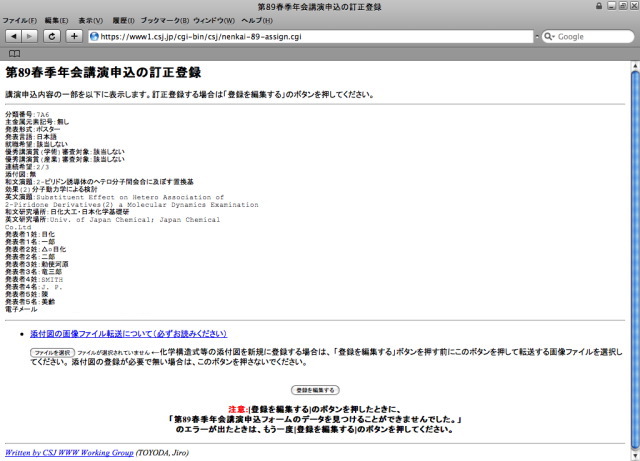The height and width of the screenshot is (461, 640).
Task: Click the search magnifier icon
Action: point(548,36)
